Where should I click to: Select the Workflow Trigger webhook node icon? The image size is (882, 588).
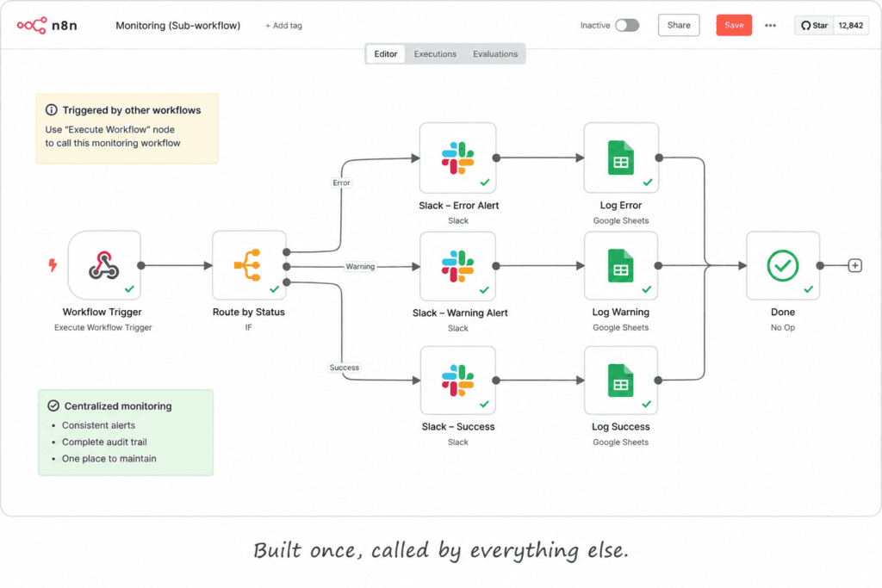pos(103,265)
